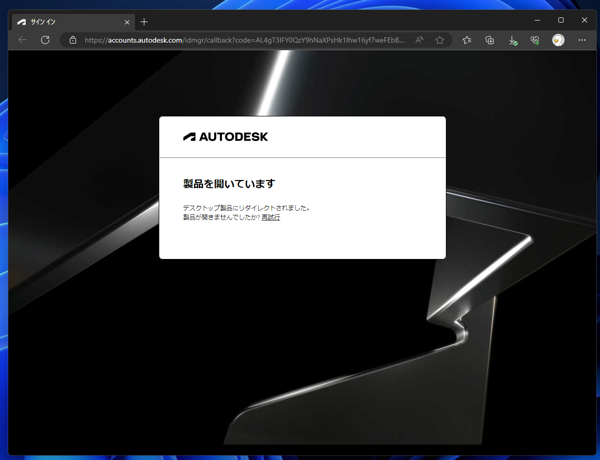
Task: Open Downloads icon in toolbar
Action: (x=513, y=40)
